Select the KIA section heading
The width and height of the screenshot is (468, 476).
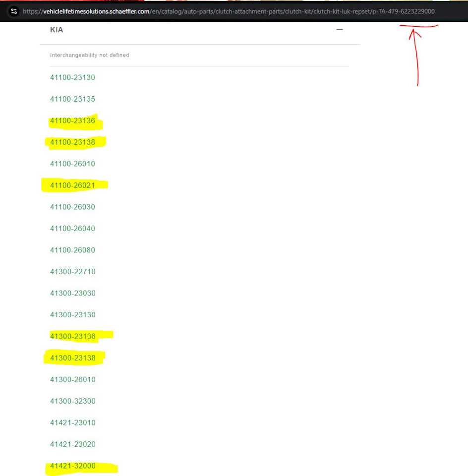[x=57, y=30]
